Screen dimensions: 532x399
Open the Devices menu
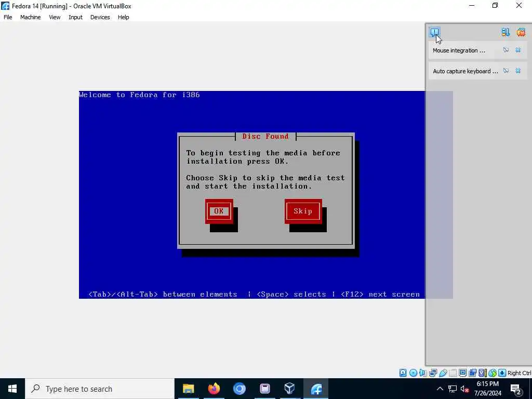tap(100, 17)
